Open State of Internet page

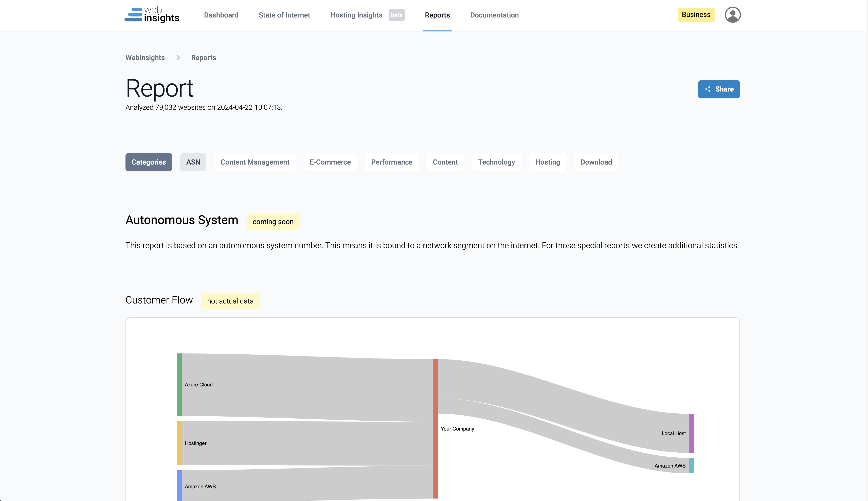pyautogui.click(x=284, y=15)
